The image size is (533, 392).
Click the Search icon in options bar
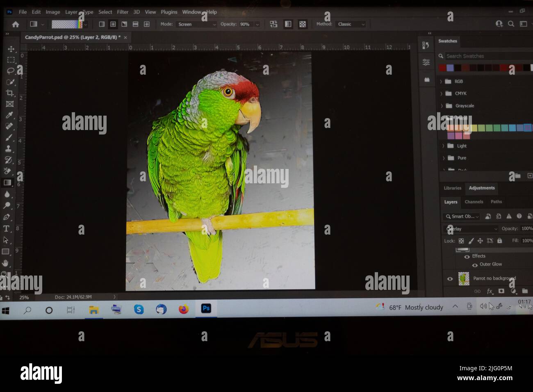tap(511, 24)
